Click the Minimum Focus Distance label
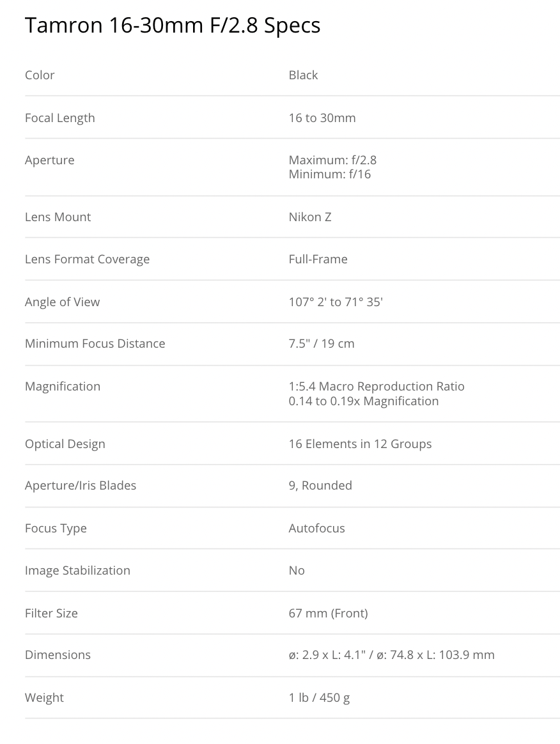Screen dimensions: 560x744 [x=95, y=343]
